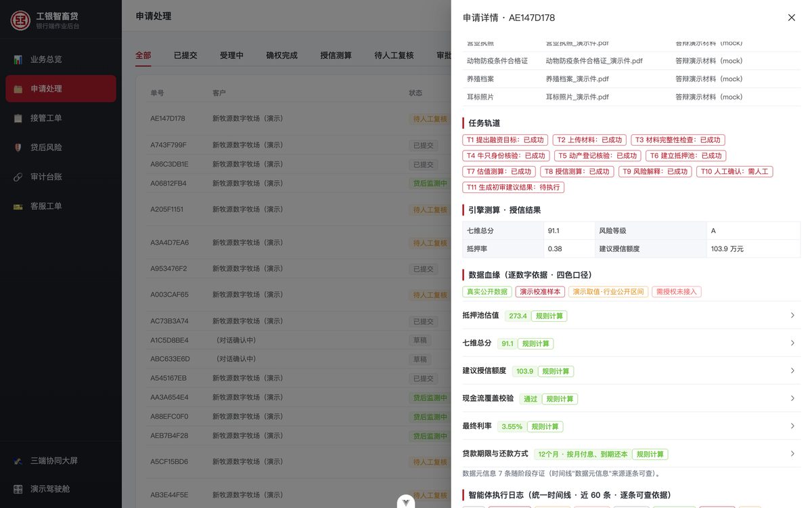Click the 三端协同大屏 sidebar icon
The image size is (812, 508).
pyautogui.click(x=18, y=461)
